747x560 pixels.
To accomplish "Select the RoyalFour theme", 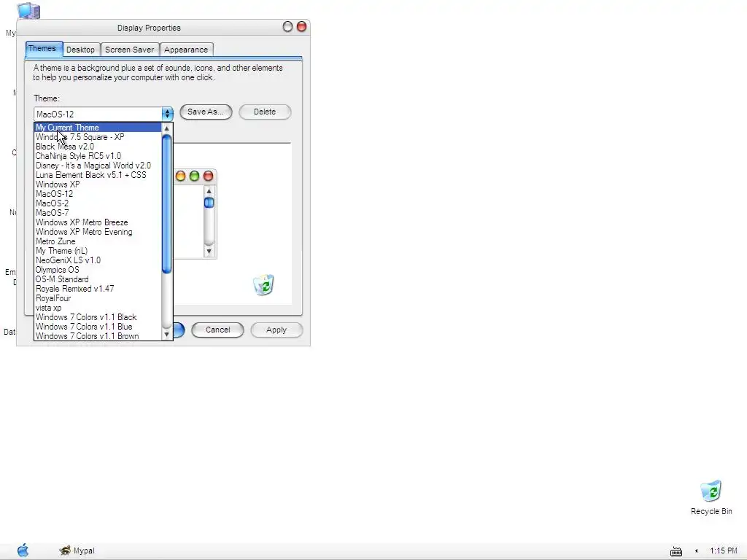I will point(98,298).
